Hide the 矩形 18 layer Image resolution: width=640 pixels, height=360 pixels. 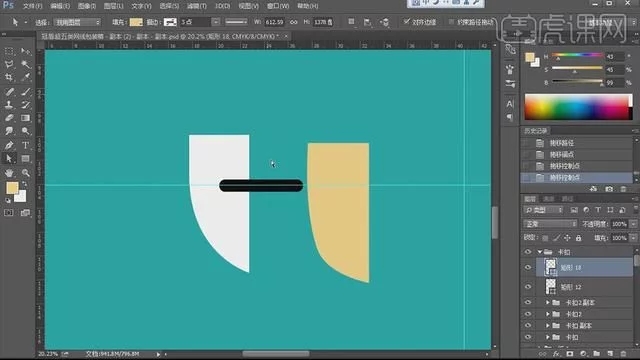tap(528, 267)
